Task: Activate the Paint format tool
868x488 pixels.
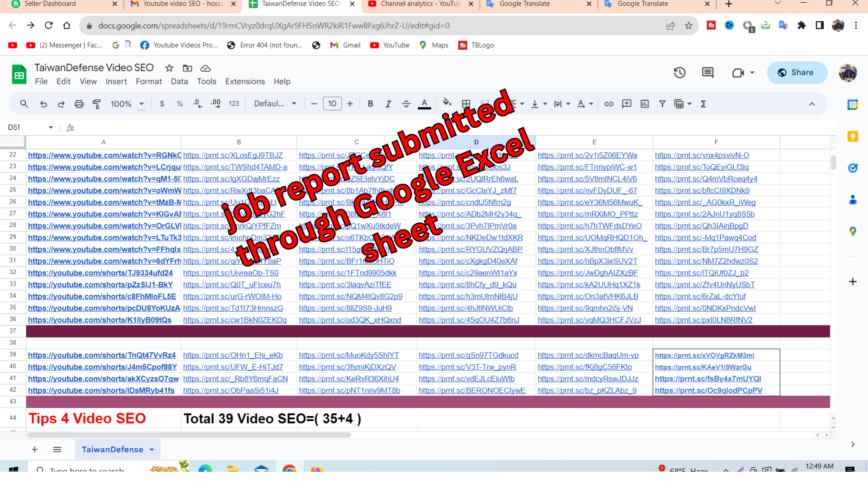Action: click(96, 104)
